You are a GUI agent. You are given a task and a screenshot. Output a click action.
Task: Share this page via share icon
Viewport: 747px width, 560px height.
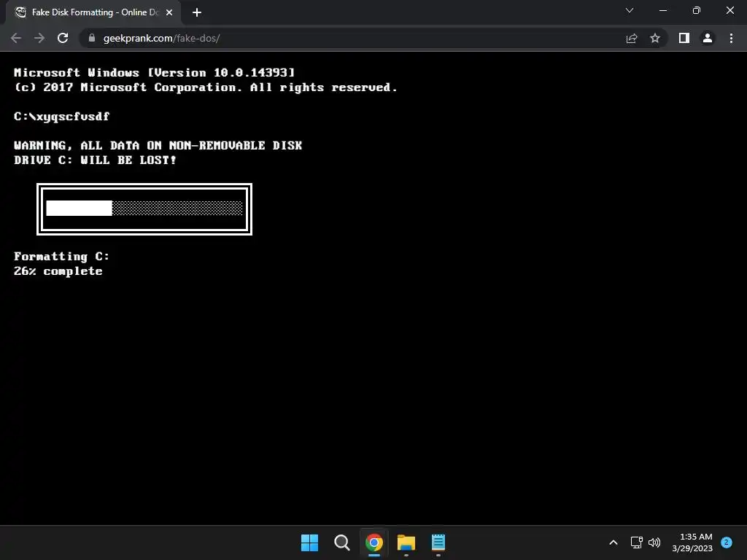pos(632,38)
